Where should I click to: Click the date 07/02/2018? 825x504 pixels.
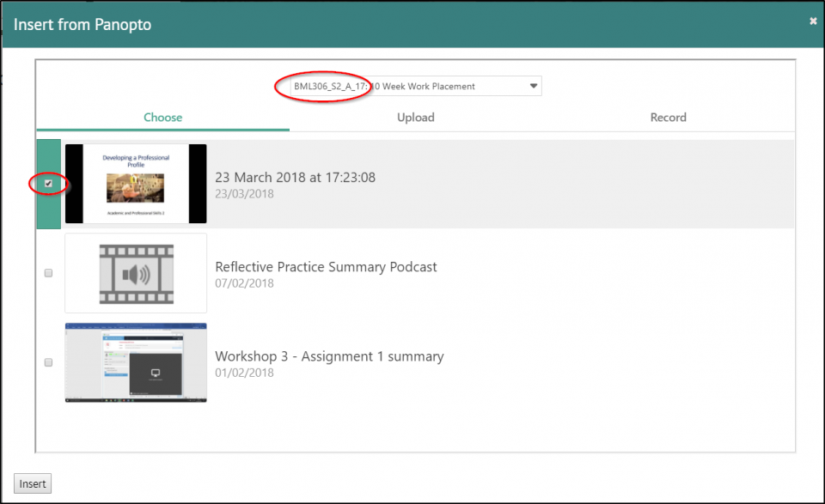244,283
